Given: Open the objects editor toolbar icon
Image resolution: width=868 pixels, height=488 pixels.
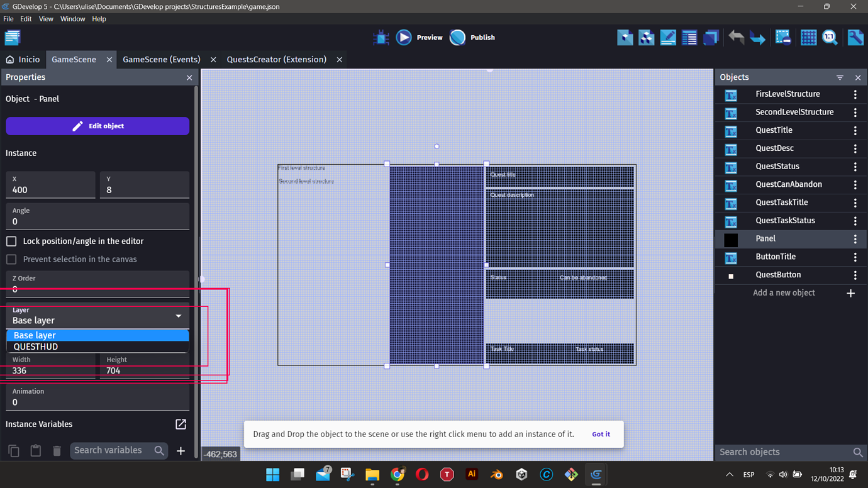Looking at the screenshot, I should (625, 38).
